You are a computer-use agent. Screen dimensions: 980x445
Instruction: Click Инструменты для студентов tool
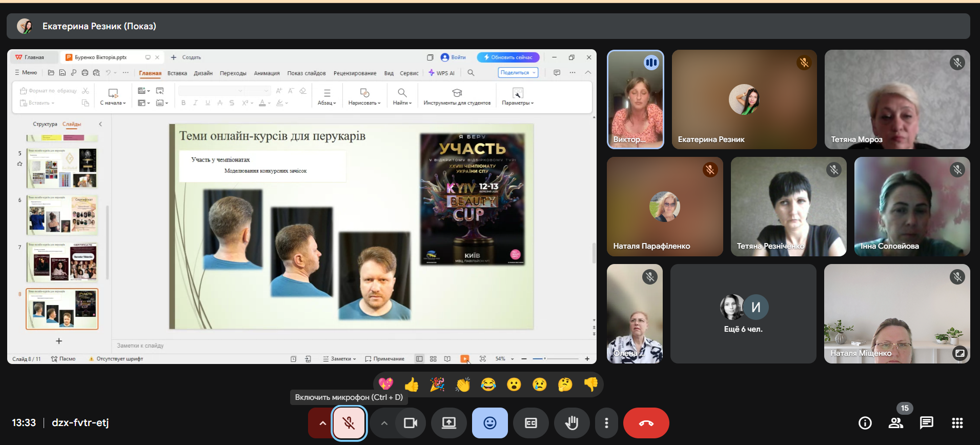[457, 96]
